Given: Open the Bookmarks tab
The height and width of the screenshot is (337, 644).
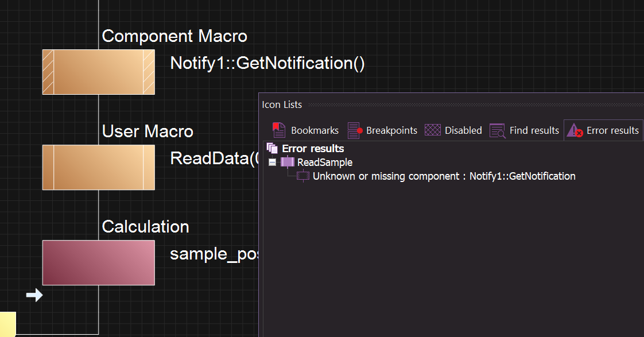Looking at the screenshot, I should pyautogui.click(x=305, y=130).
